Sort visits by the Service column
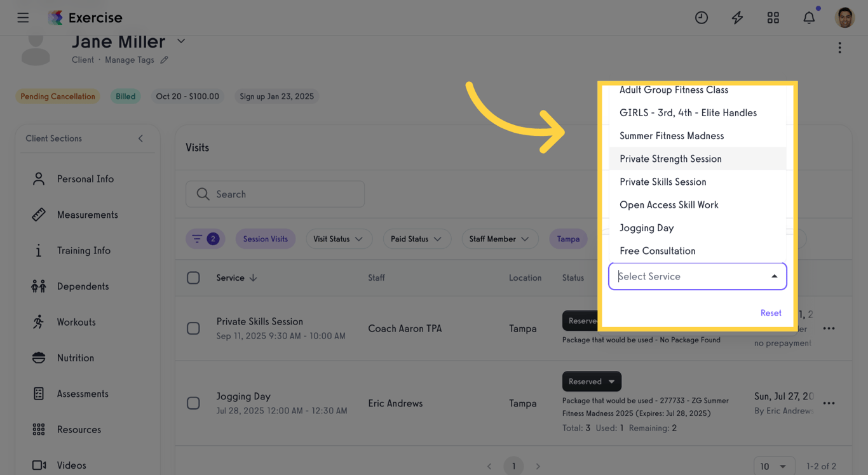Viewport: 868px width, 475px height. [236, 278]
